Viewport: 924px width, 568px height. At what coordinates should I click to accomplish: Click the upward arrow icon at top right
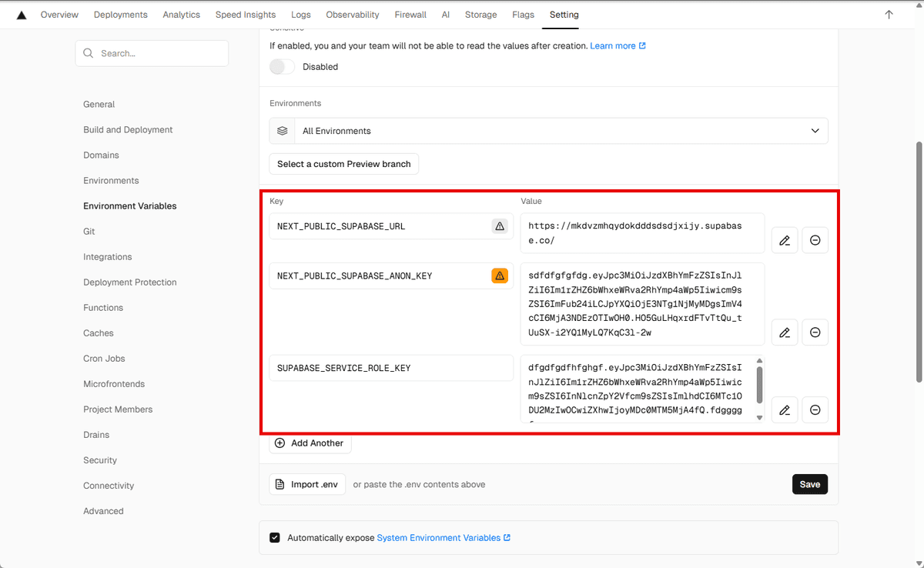[889, 14]
